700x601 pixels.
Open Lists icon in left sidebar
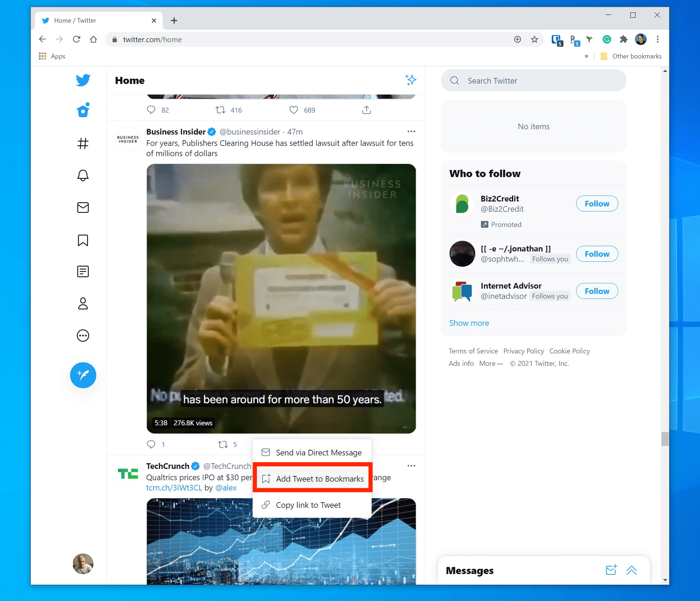83,272
